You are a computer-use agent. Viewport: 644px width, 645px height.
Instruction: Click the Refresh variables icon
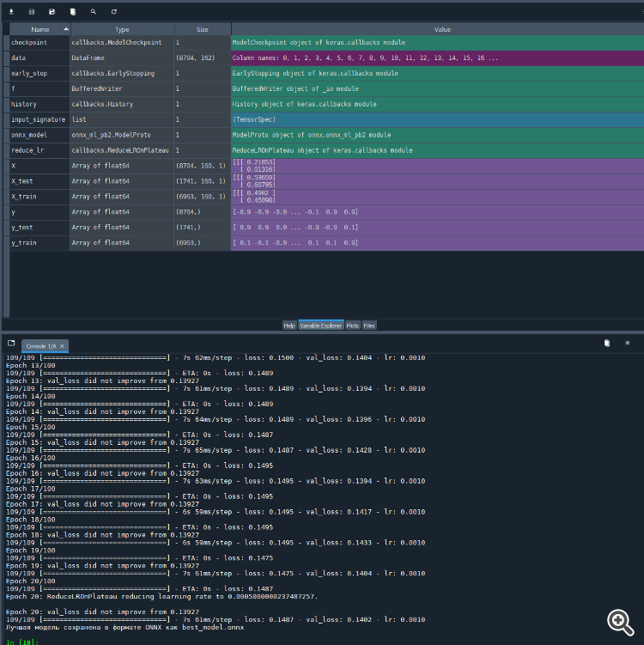114,12
